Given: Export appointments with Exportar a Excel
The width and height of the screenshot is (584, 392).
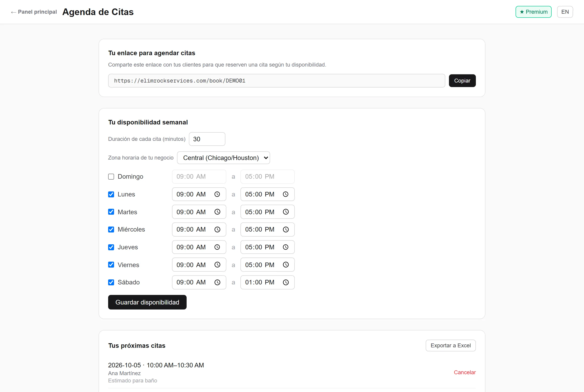Looking at the screenshot, I should pos(450,346).
